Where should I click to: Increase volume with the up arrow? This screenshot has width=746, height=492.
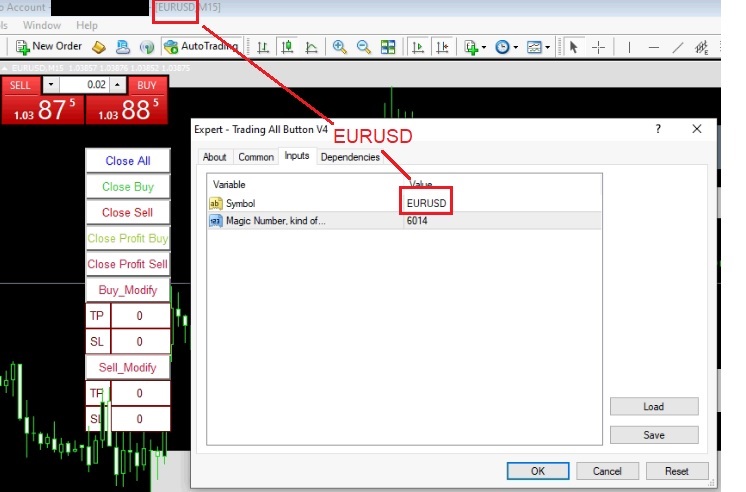click(x=118, y=85)
